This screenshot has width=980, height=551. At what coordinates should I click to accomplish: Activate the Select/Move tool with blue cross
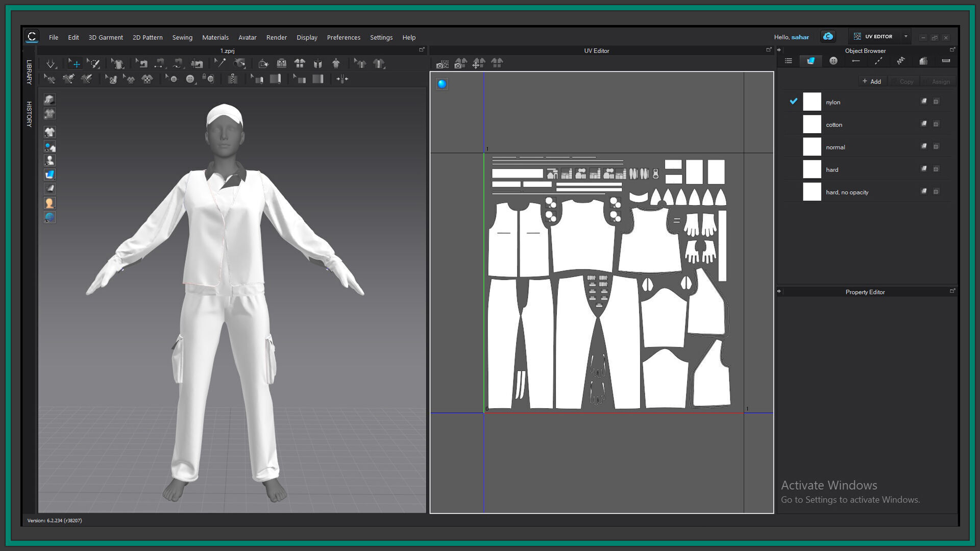76,64
